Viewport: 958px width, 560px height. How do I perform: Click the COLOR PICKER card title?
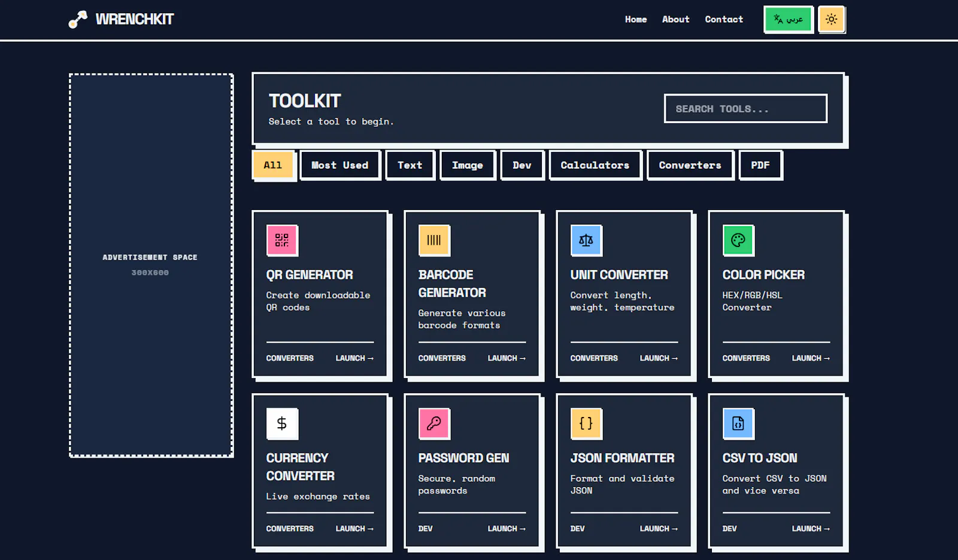763,275
